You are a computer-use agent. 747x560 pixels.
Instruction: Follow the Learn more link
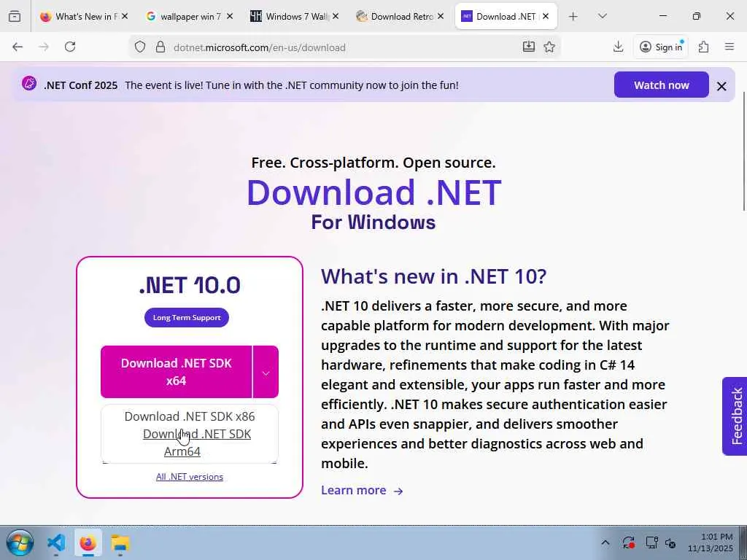(362, 490)
